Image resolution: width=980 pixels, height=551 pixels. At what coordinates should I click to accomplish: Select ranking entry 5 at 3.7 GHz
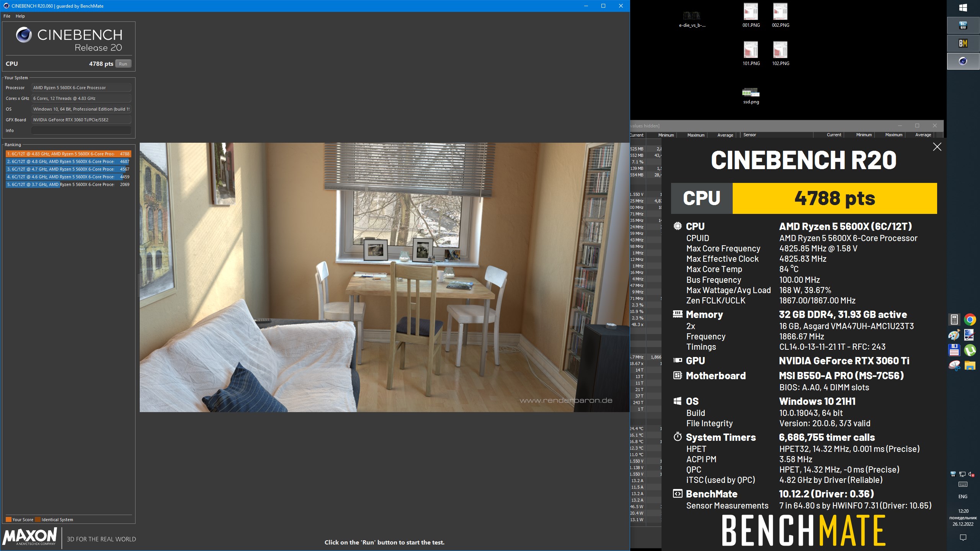click(x=69, y=184)
